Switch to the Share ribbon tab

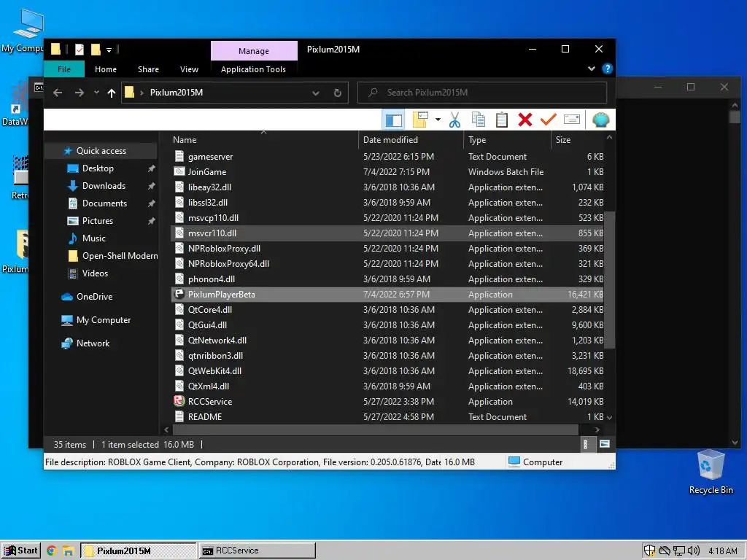pyautogui.click(x=148, y=69)
